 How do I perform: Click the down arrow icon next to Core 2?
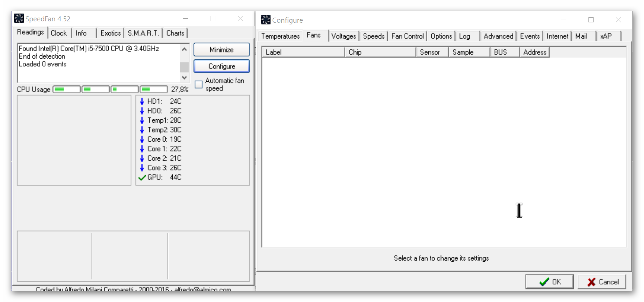click(142, 158)
